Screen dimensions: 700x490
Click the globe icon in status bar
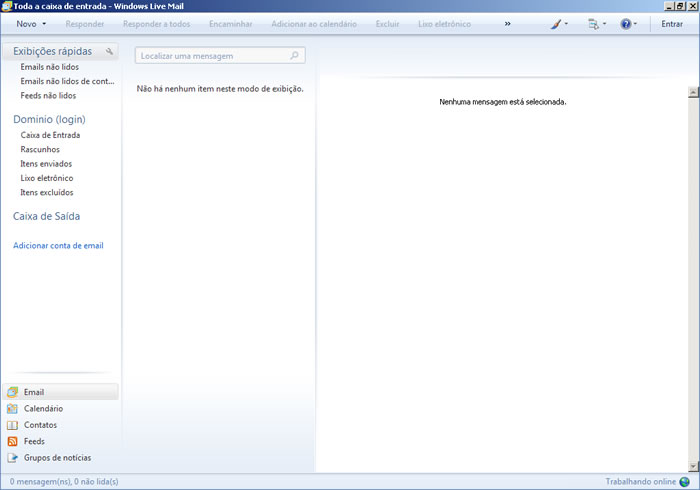pyautogui.click(x=684, y=482)
